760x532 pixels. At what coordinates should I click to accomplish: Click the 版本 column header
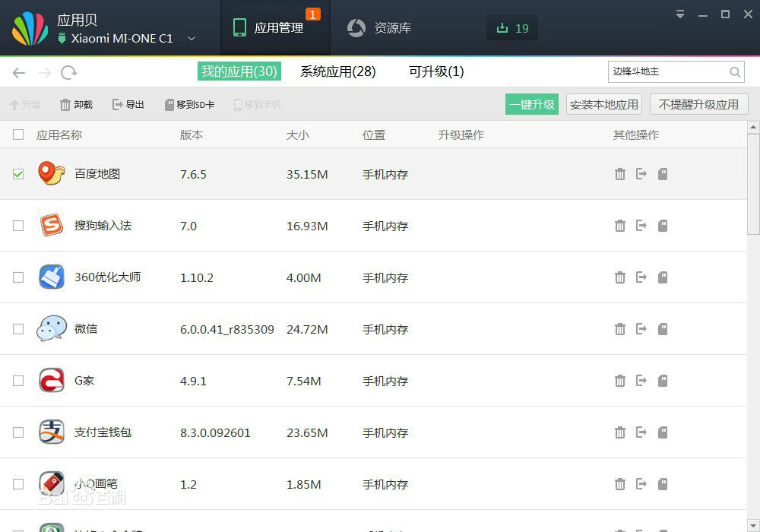click(192, 135)
